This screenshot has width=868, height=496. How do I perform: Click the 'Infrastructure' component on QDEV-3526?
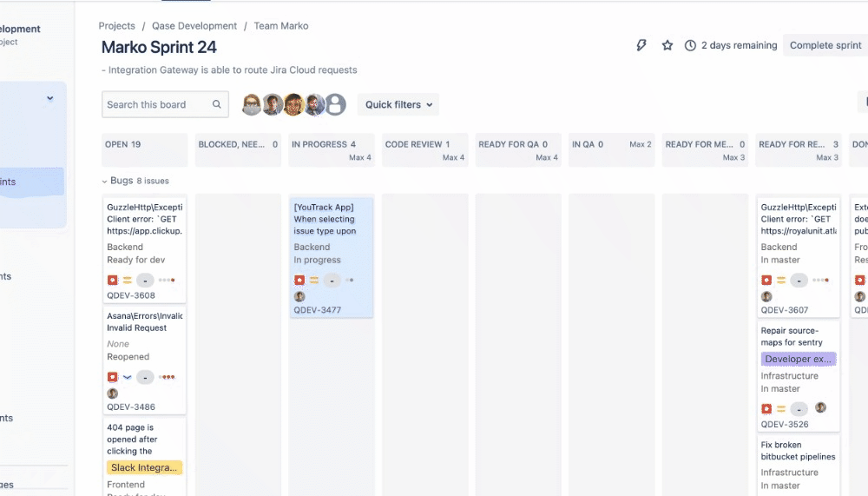tap(789, 376)
